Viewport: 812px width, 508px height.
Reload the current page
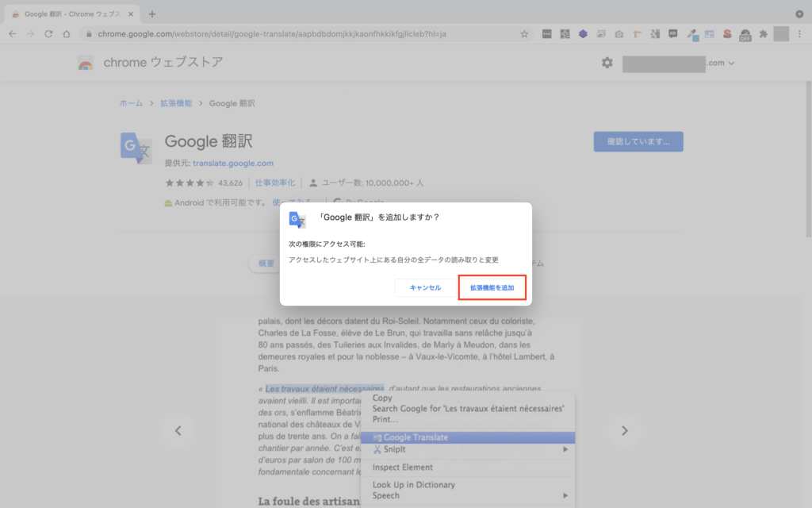pyautogui.click(x=48, y=34)
